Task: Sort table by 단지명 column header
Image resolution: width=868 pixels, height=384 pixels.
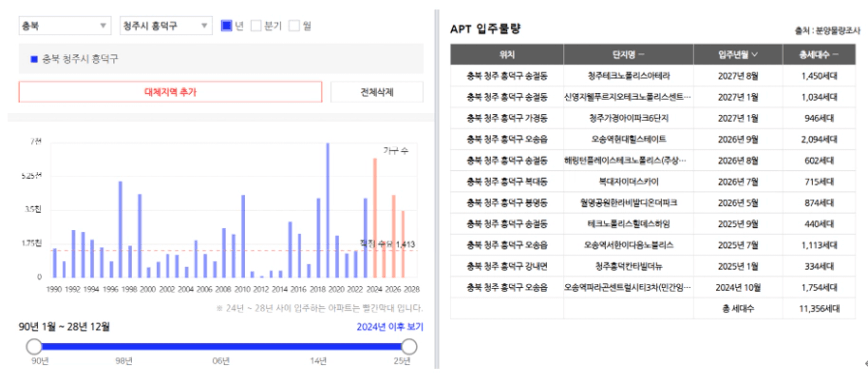Action: coord(628,54)
